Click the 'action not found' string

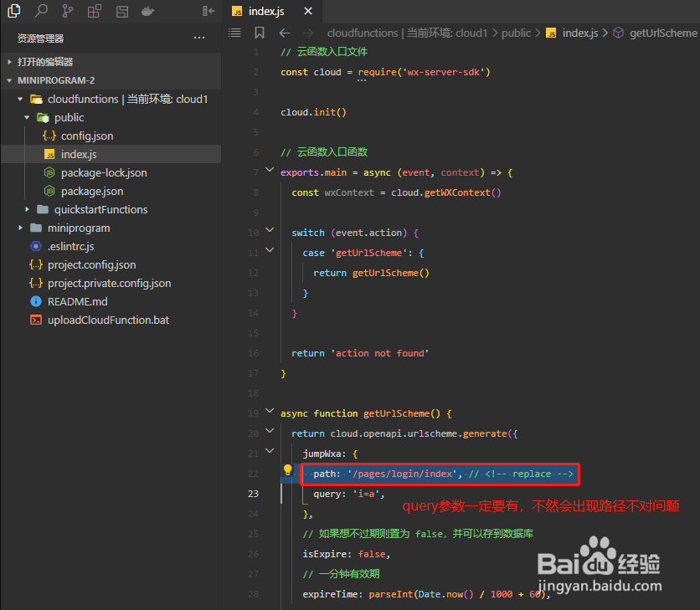380,353
